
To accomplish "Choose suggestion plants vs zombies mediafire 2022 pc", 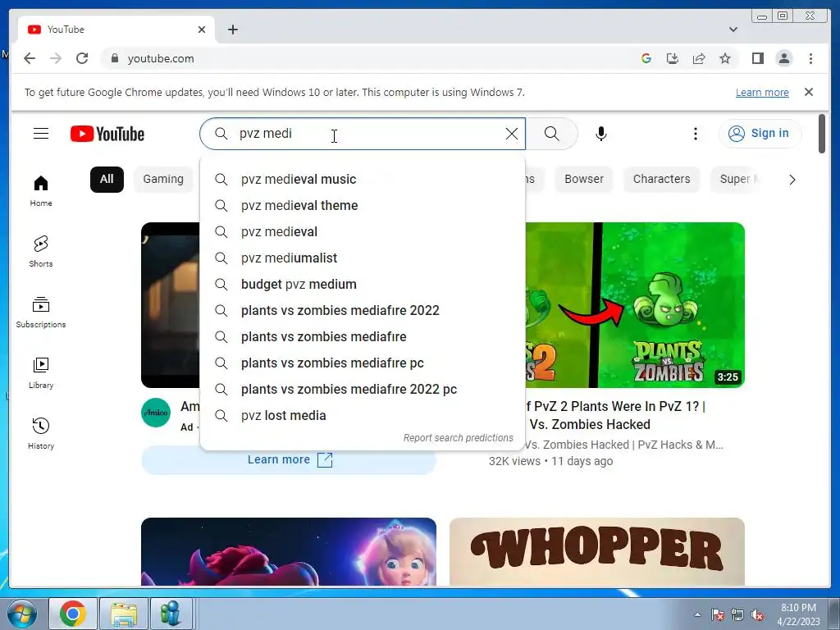I will pos(362,389).
